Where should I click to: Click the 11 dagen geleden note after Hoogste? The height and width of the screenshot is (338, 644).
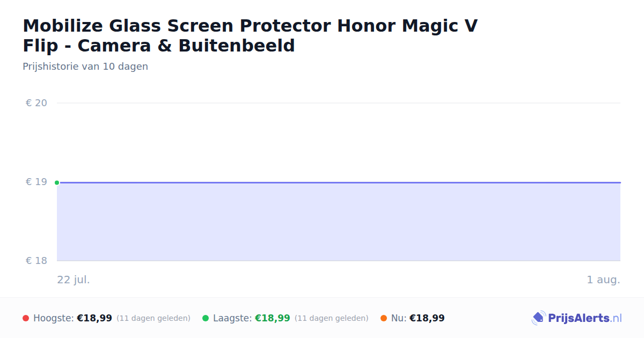(153, 318)
